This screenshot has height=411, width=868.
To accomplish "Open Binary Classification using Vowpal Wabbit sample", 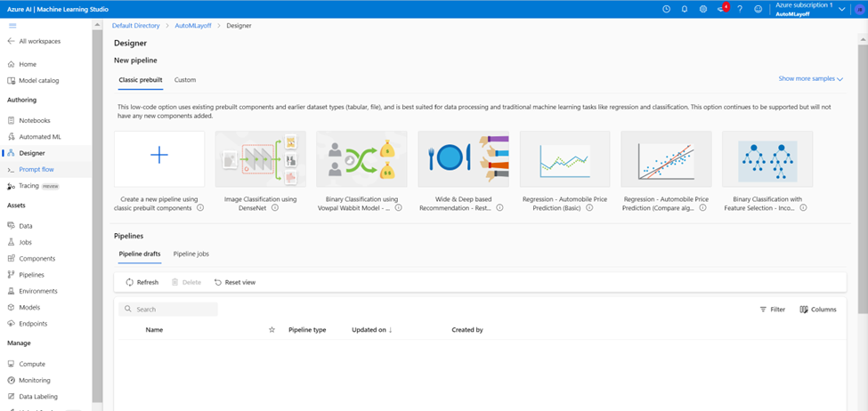I will click(x=361, y=159).
